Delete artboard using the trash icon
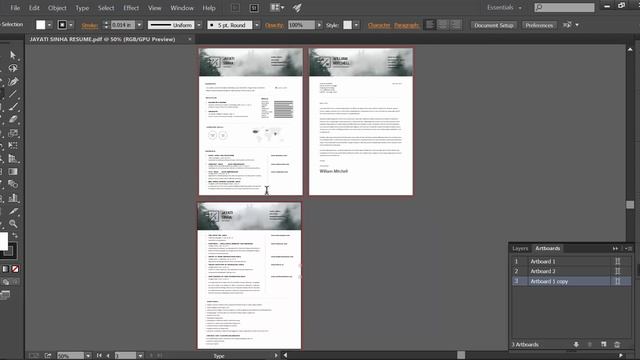640x360 pixels. (x=617, y=344)
